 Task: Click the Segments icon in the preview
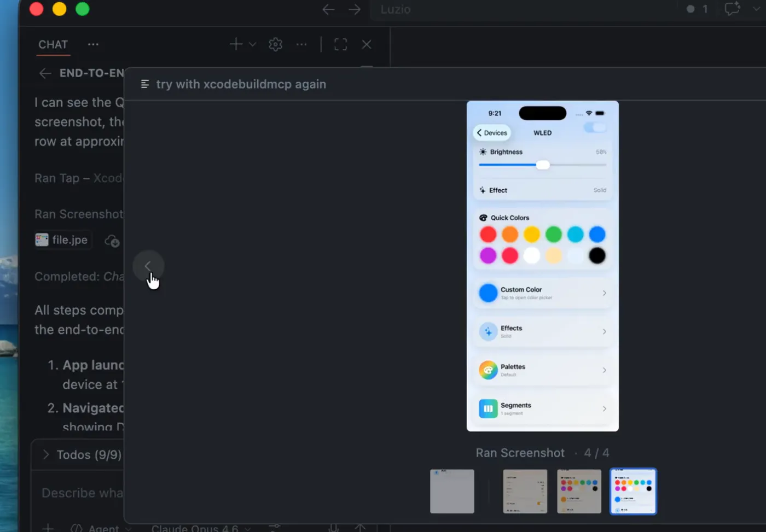pyautogui.click(x=488, y=408)
